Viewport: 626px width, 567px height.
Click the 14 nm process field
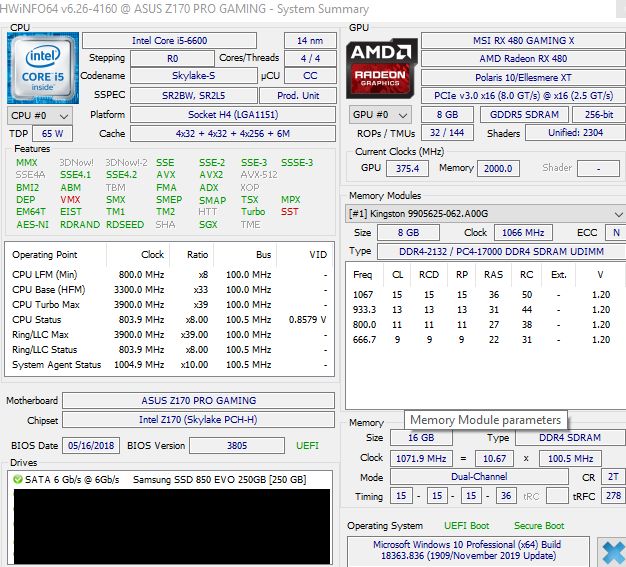click(x=310, y=41)
